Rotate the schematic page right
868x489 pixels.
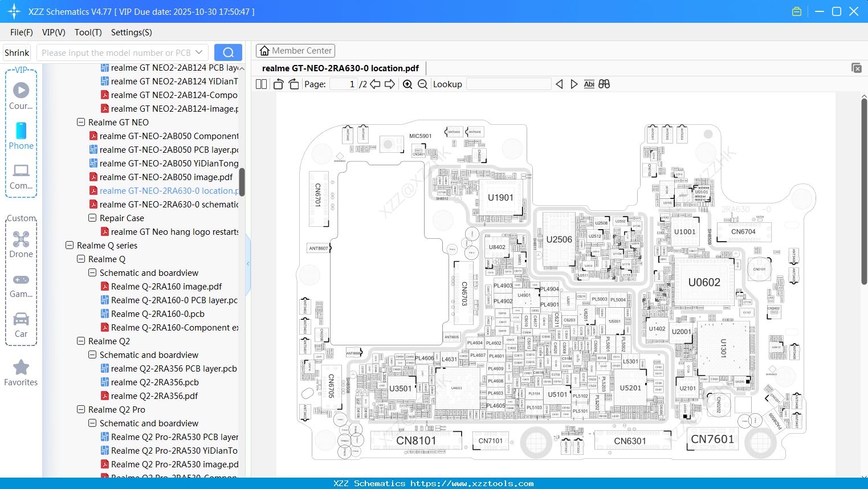click(x=294, y=84)
